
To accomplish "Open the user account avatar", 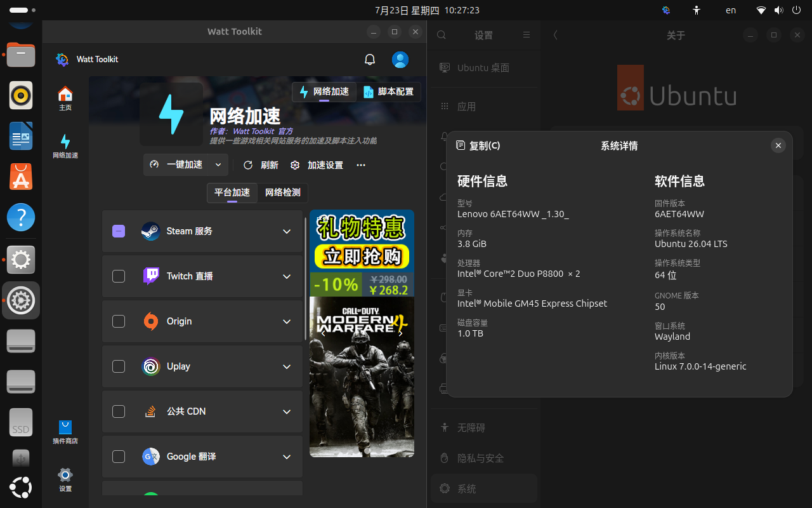I will pos(400,60).
